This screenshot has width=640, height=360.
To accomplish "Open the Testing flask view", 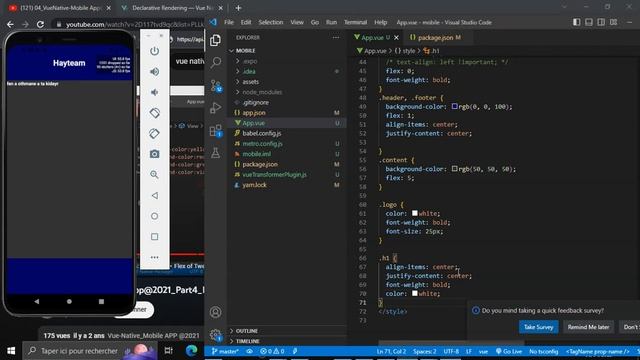I will point(216,153).
